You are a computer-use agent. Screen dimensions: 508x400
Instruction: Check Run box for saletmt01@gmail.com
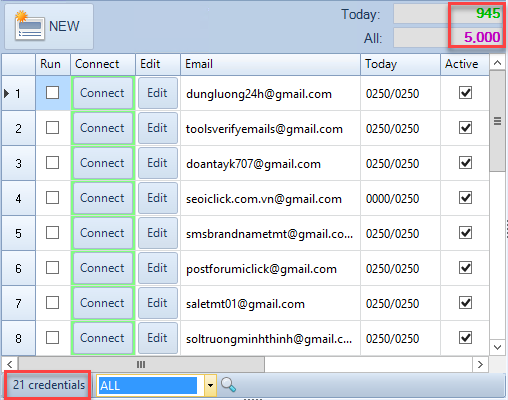(x=53, y=303)
